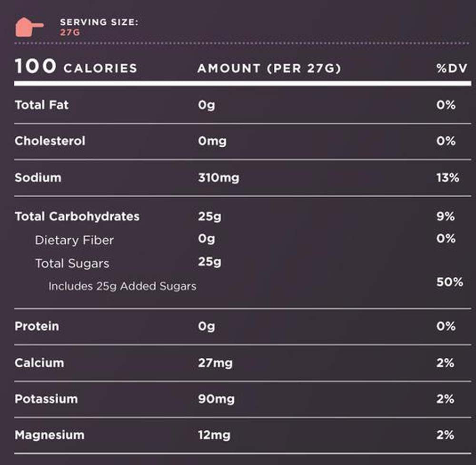The height and width of the screenshot is (465, 476).
Task: Click the 100 Calories heading
Action: coord(76,67)
